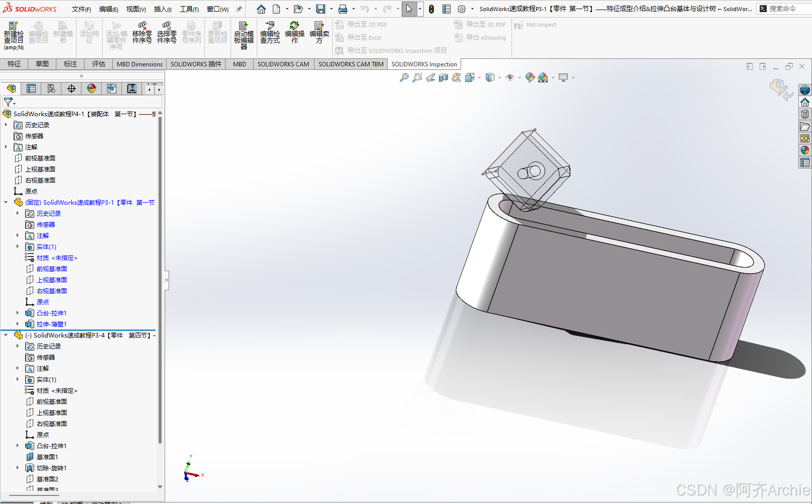The width and height of the screenshot is (812, 504).
Task: Switch to 评估 tab
Action: coord(99,64)
